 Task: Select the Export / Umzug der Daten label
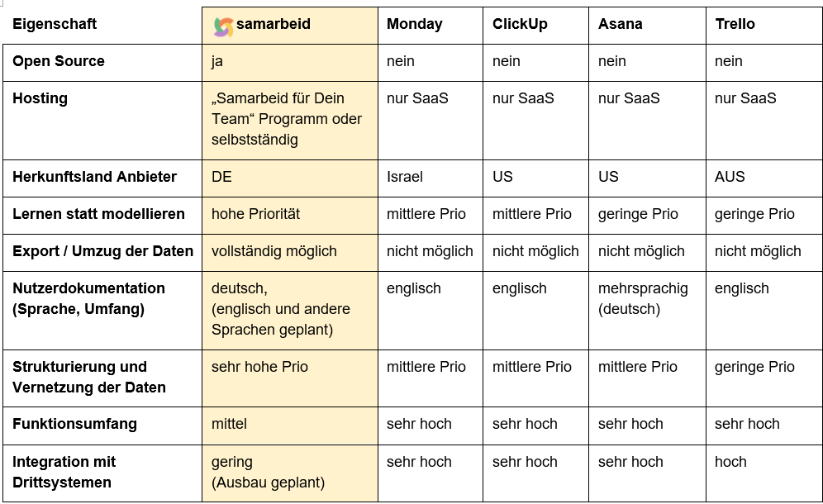click(102, 251)
